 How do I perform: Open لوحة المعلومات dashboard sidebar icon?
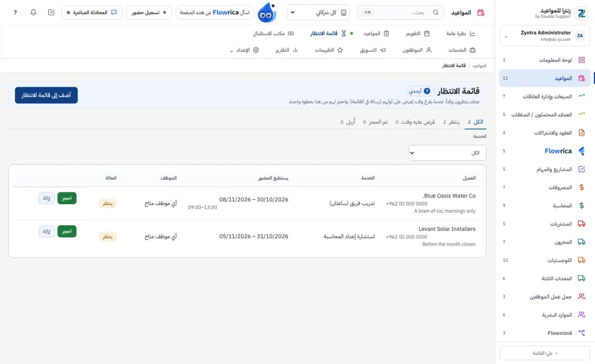(x=581, y=60)
